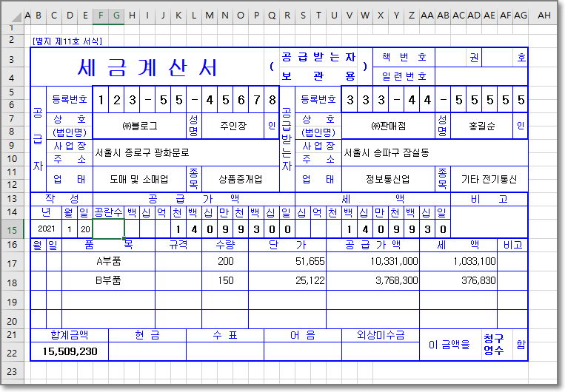Click the 현 금 header cell

[147, 336]
